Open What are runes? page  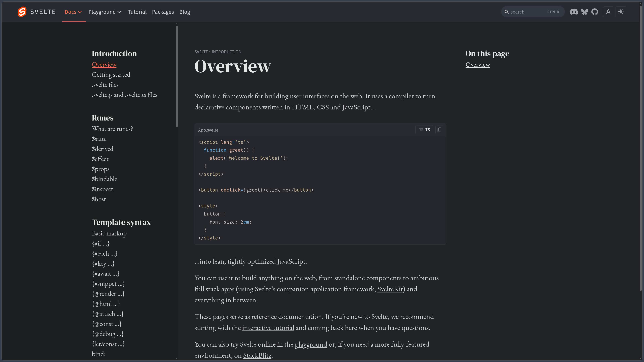(112, 129)
